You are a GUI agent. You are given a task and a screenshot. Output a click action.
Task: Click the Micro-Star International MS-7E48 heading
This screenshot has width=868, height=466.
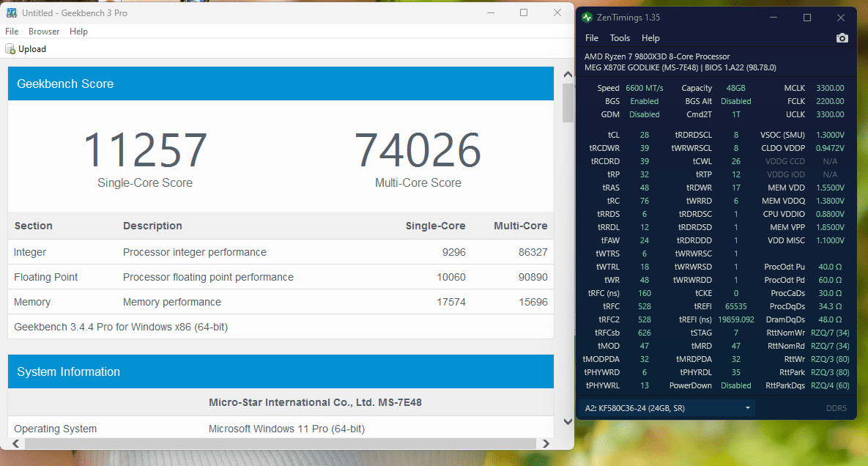315,402
